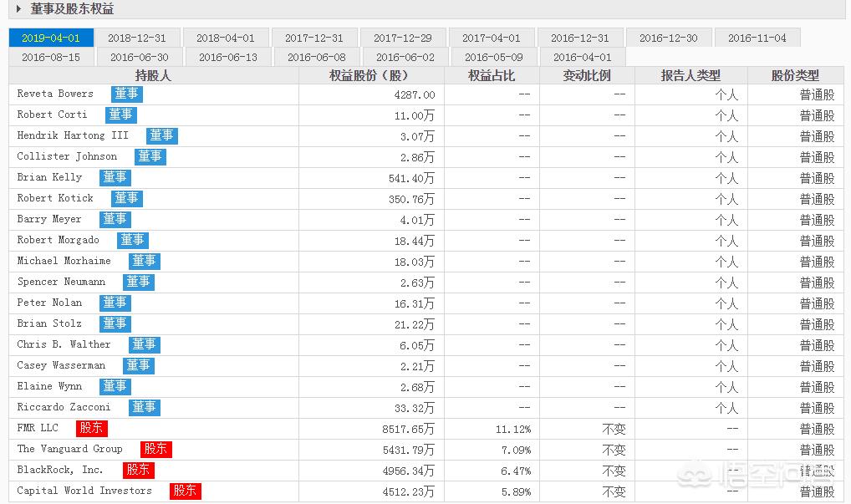Select the 2019-04-01 date tab
This screenshot has width=851, height=504.
click(x=51, y=38)
